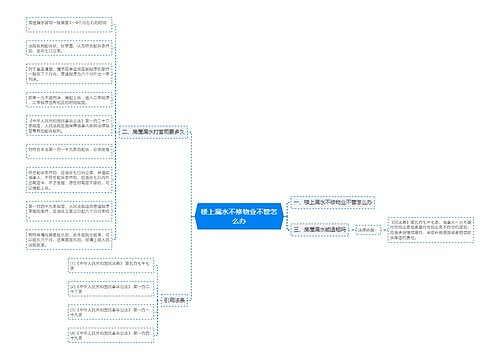Select citation [4] 民事诉讼法 第一百四十九条

click(111, 335)
